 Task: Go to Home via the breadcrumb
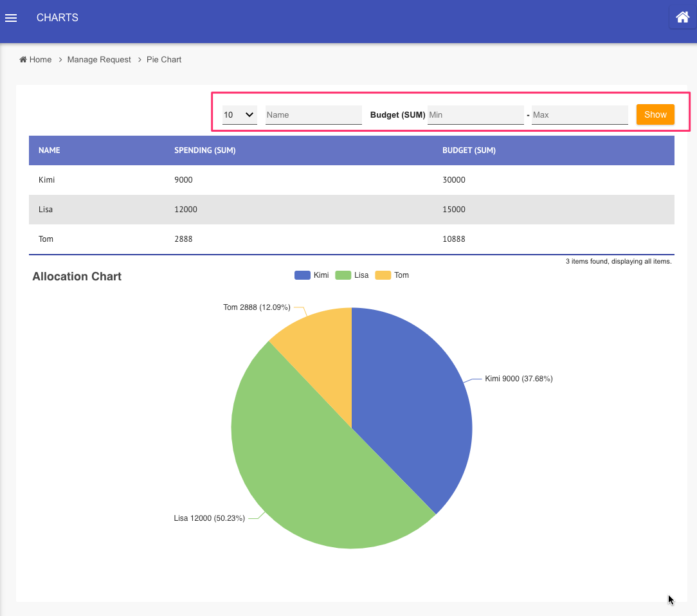pos(35,60)
